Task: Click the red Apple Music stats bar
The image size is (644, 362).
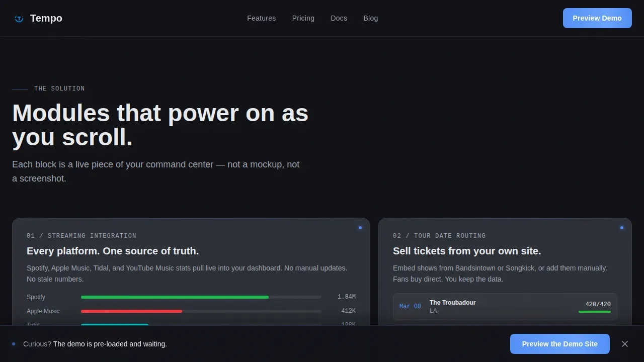Action: (131, 311)
